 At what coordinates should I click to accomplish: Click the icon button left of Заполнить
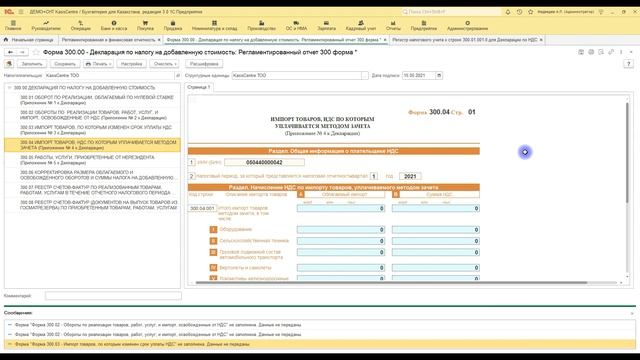(x=9, y=64)
